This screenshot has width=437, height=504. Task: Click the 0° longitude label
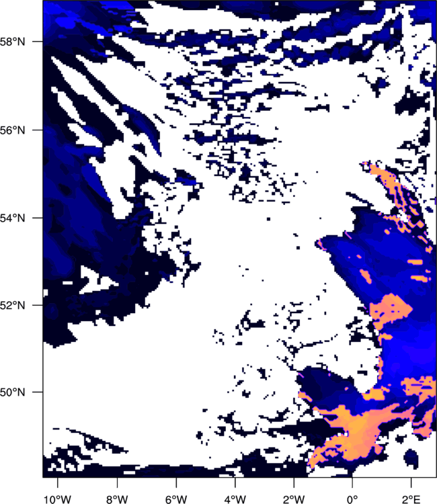pos(352,499)
